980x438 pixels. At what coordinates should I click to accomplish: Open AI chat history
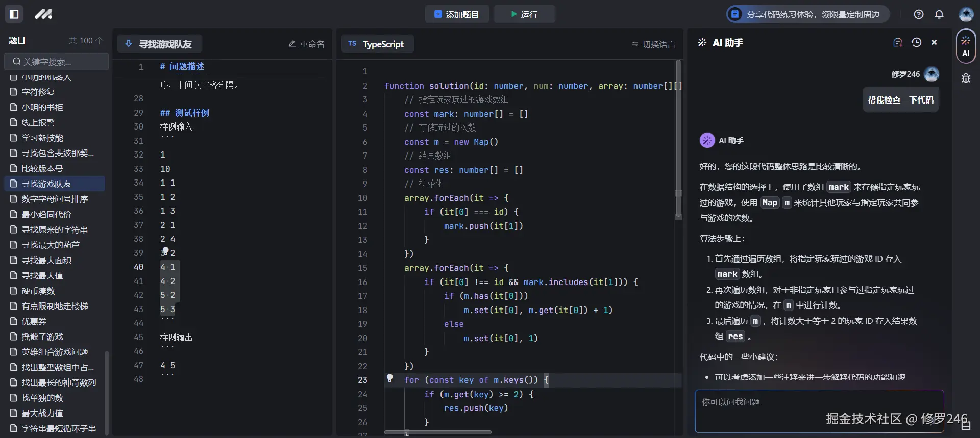point(916,43)
